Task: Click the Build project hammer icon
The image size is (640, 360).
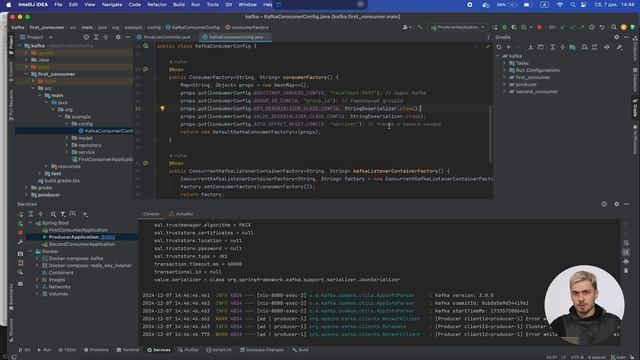Action: pyautogui.click(x=420, y=27)
